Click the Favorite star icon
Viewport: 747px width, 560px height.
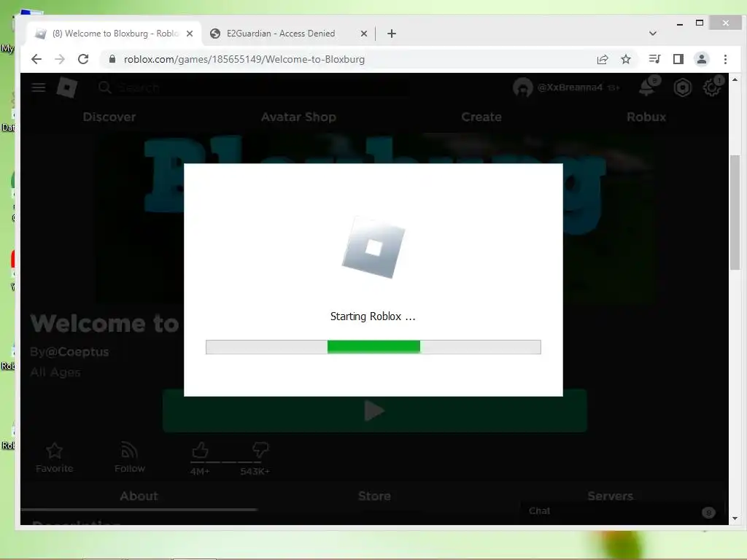tap(54, 451)
